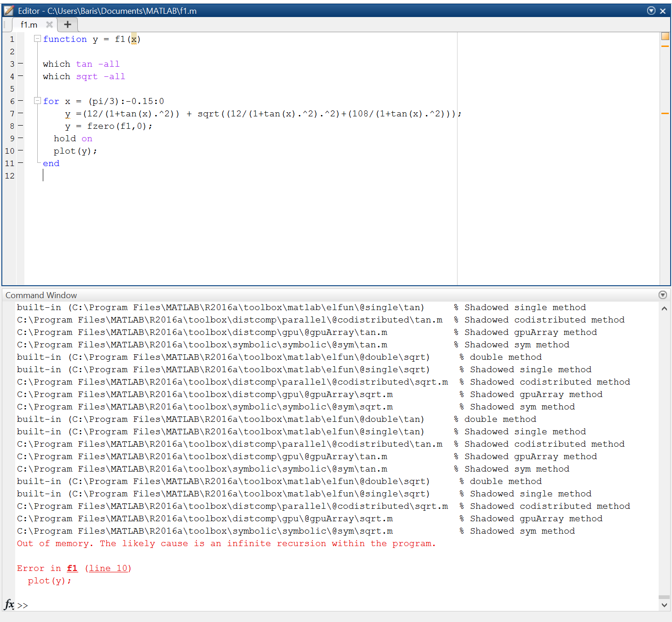The height and width of the screenshot is (622, 672).
Task: Close the f1.m tab with its X
Action: (x=49, y=24)
